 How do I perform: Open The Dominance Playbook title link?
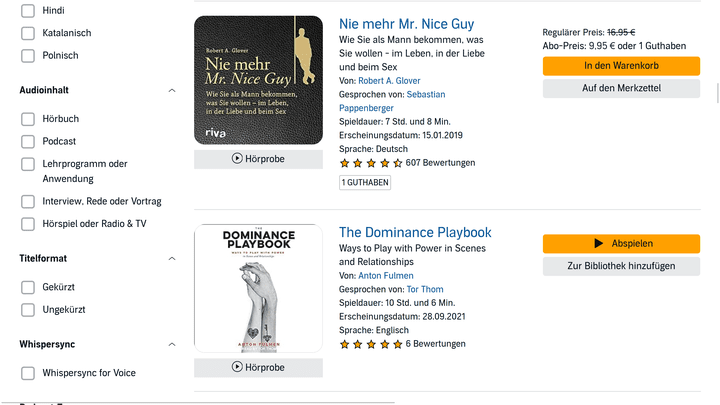415,232
